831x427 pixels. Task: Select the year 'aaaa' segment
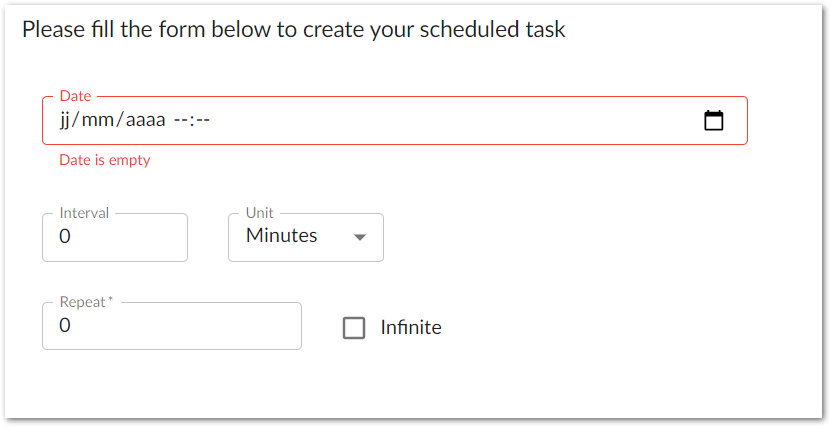[145, 121]
